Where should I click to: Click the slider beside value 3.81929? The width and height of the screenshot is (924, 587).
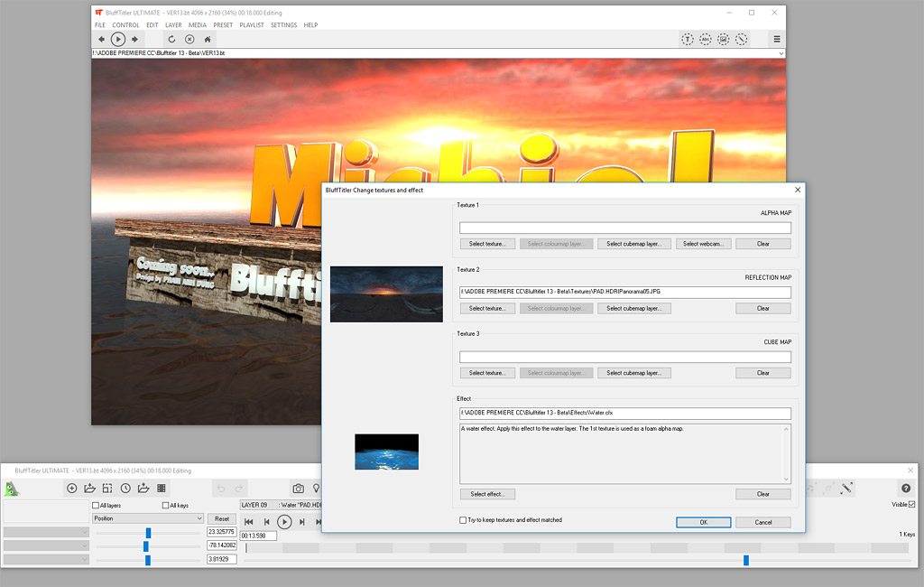point(148,560)
